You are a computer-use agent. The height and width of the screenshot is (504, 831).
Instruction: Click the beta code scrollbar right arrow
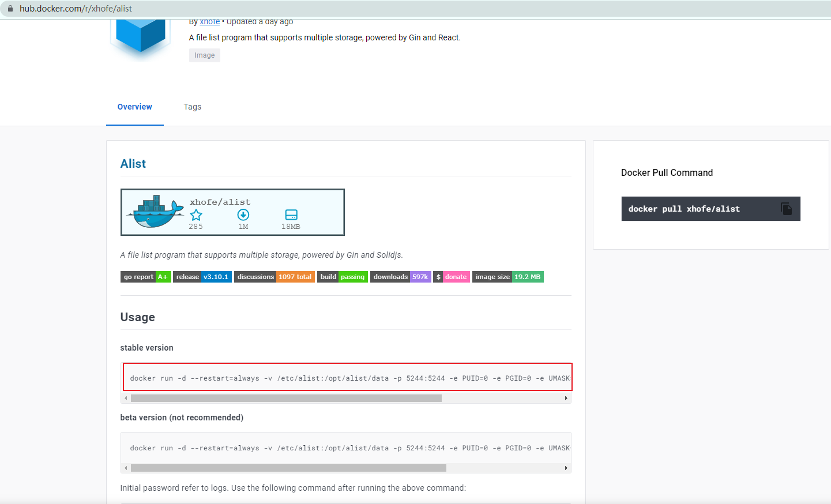pyautogui.click(x=566, y=468)
